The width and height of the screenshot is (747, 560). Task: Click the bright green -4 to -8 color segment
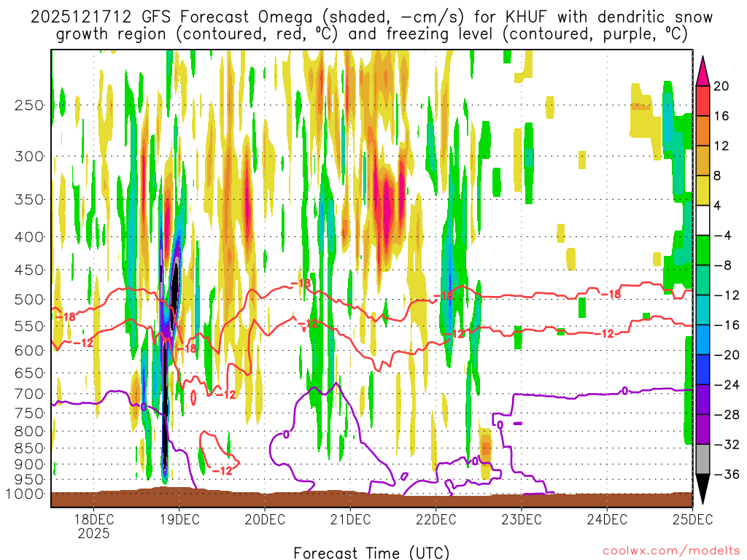point(703,251)
